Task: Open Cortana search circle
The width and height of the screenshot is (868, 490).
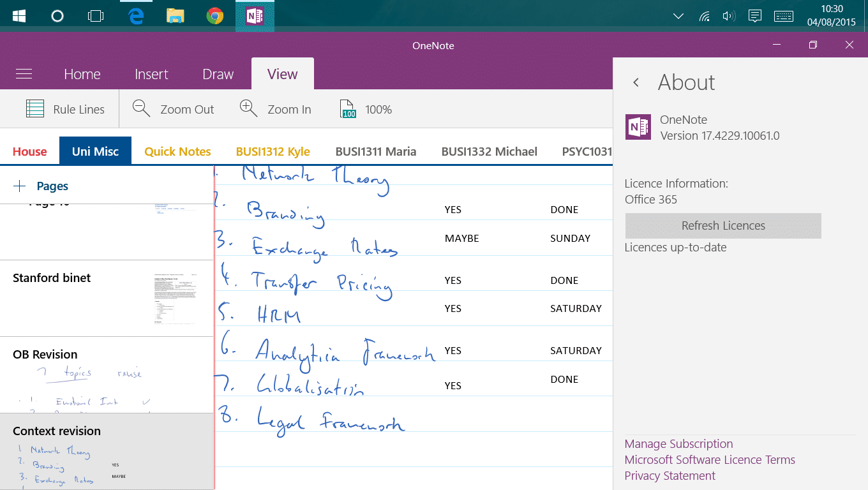Action: tap(57, 16)
